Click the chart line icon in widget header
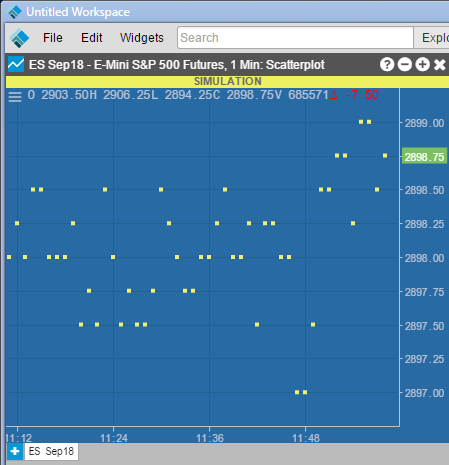Image resolution: width=449 pixels, height=465 pixels. (x=16, y=64)
